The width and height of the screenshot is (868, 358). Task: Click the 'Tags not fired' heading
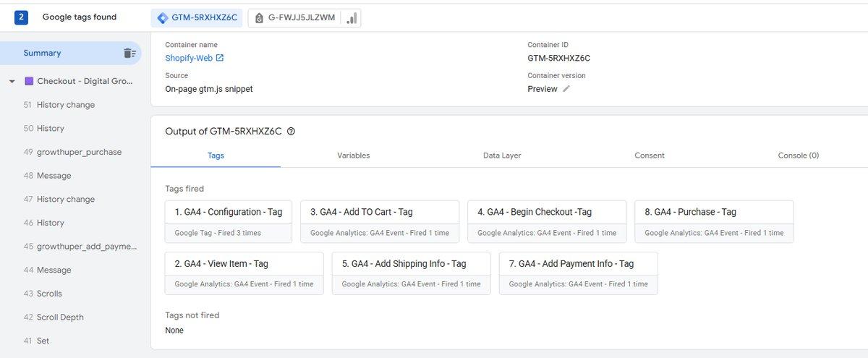click(x=192, y=315)
